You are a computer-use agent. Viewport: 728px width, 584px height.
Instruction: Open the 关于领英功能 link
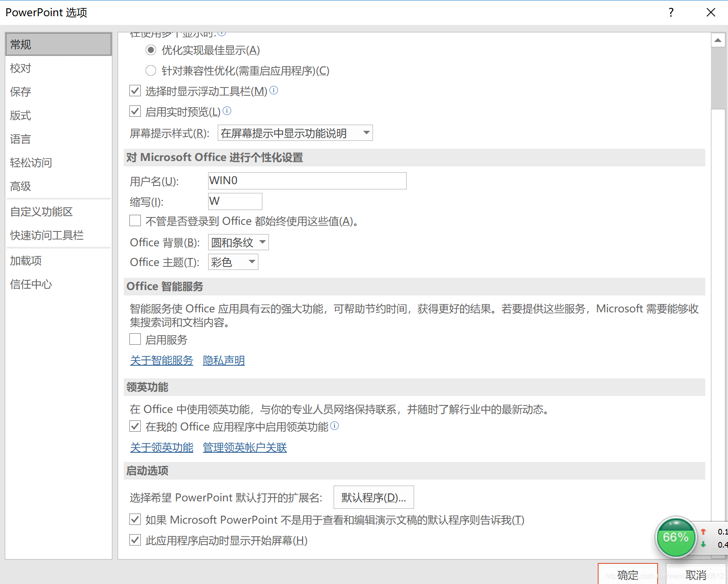pos(162,448)
